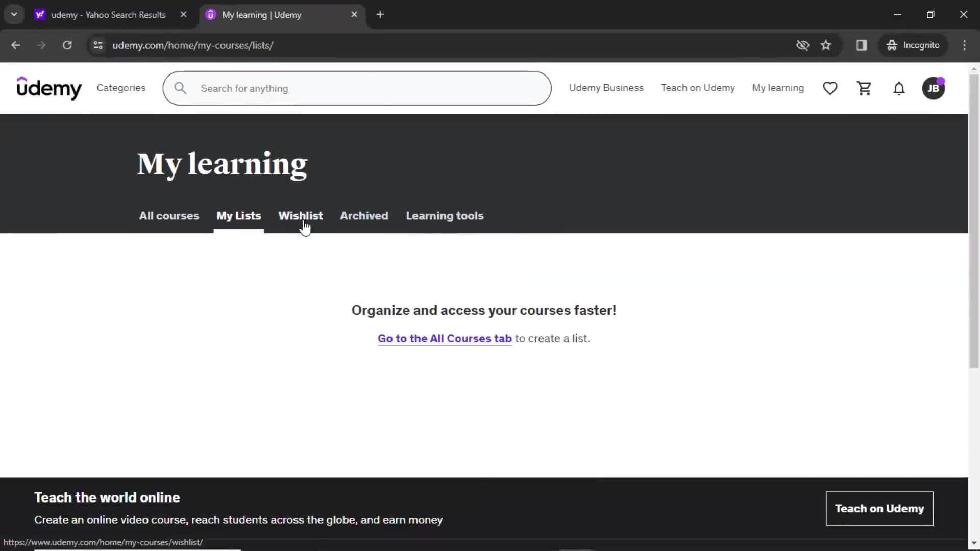Image resolution: width=980 pixels, height=551 pixels.
Task: Open the JB profile avatar
Action: coord(934,88)
